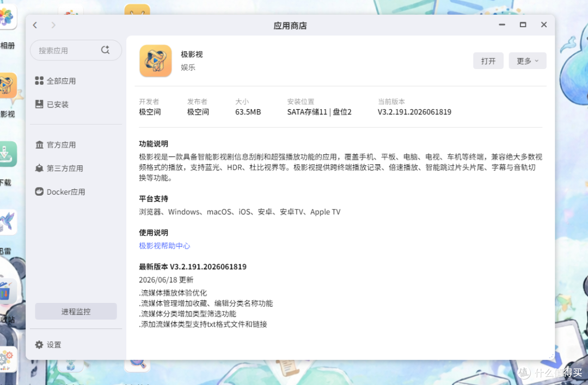This screenshot has width=588, height=385.
Task: Minimize the 应用商店 window
Action: pyautogui.click(x=502, y=24)
